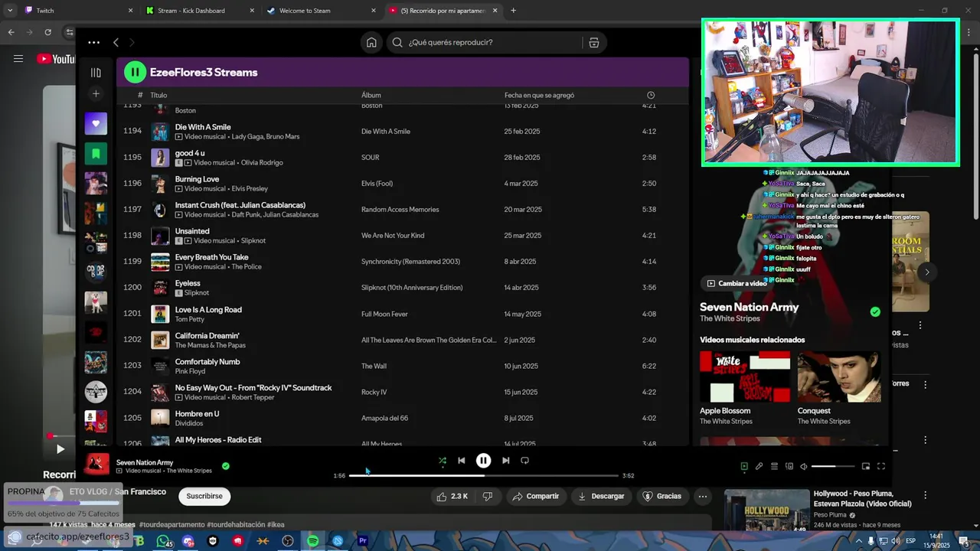Open connect to a device icon
980x551 pixels.
coord(789,466)
